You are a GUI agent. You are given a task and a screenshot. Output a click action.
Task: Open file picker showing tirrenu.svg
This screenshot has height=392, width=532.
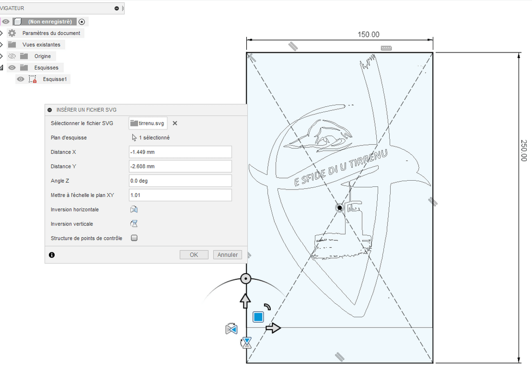pyautogui.click(x=148, y=124)
